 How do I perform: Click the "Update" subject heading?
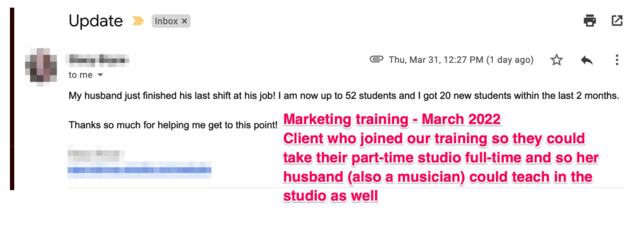tap(96, 21)
